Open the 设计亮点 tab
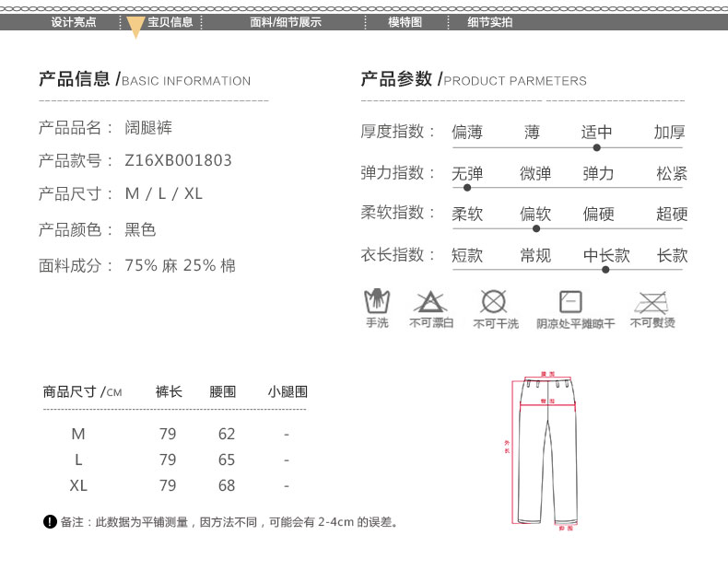The height and width of the screenshot is (570, 728). 73,22
